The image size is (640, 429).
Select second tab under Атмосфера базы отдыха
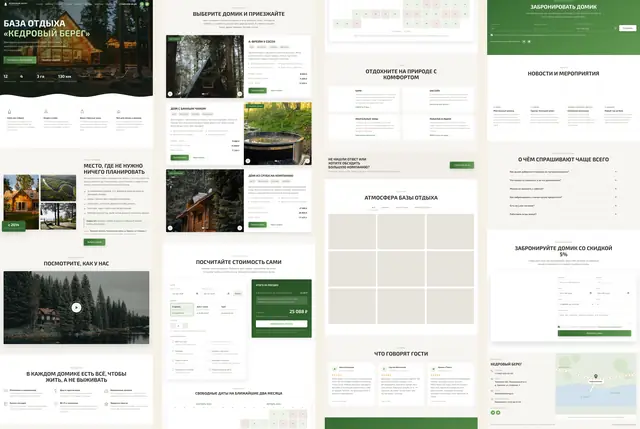coord(385,207)
